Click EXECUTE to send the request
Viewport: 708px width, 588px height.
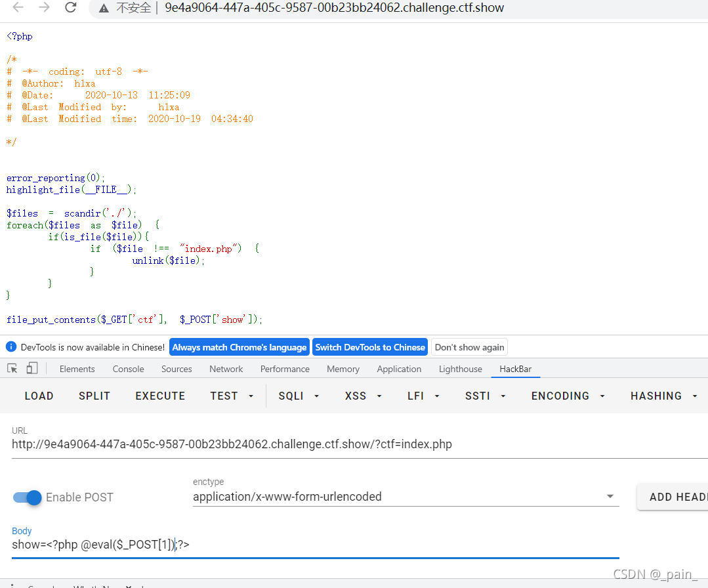click(x=160, y=396)
